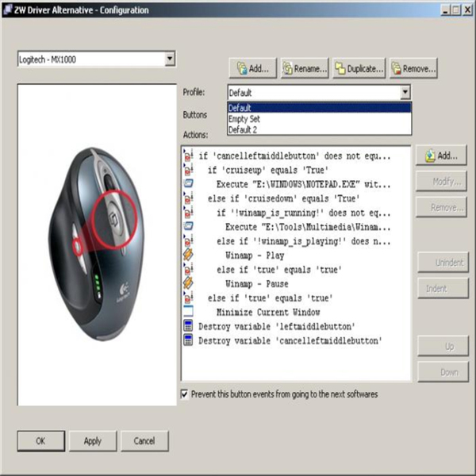Click the Up button
This screenshot has width=476, height=476.
pyautogui.click(x=443, y=346)
